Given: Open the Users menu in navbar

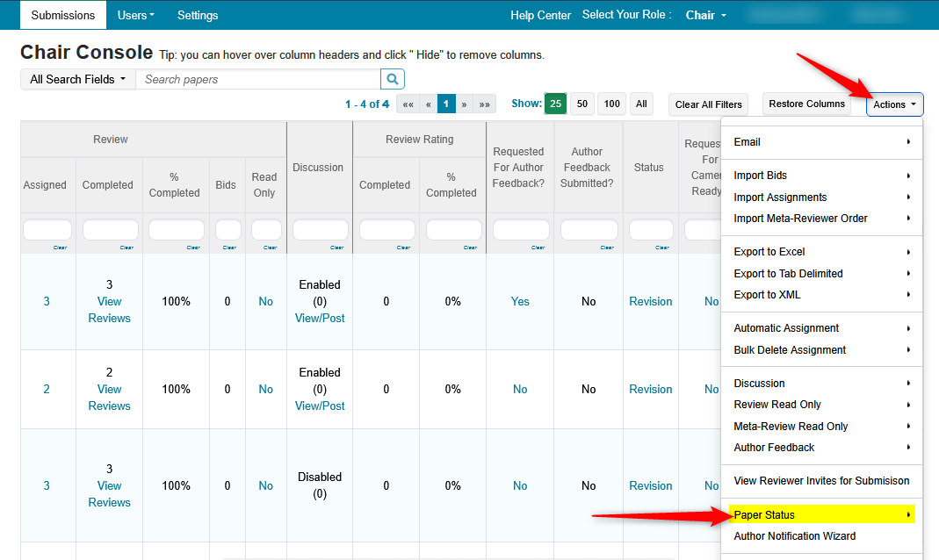Looking at the screenshot, I should coord(136,15).
